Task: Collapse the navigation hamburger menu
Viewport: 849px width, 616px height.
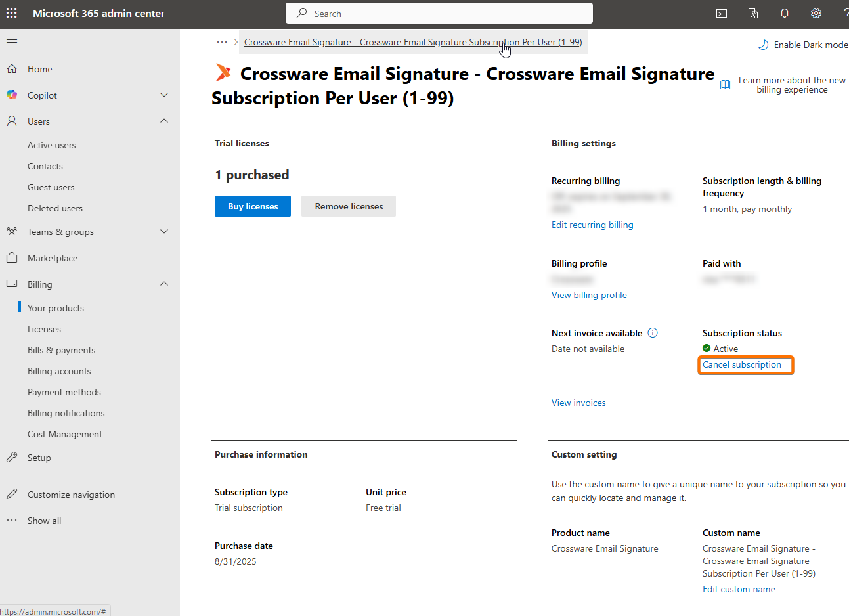Action: (x=12, y=43)
